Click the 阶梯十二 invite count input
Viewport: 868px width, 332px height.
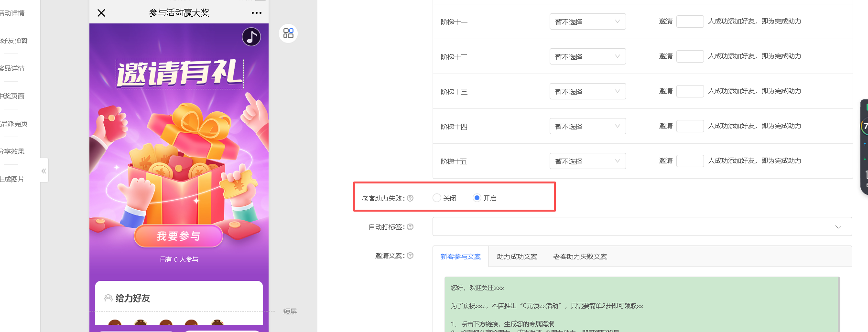(690, 56)
